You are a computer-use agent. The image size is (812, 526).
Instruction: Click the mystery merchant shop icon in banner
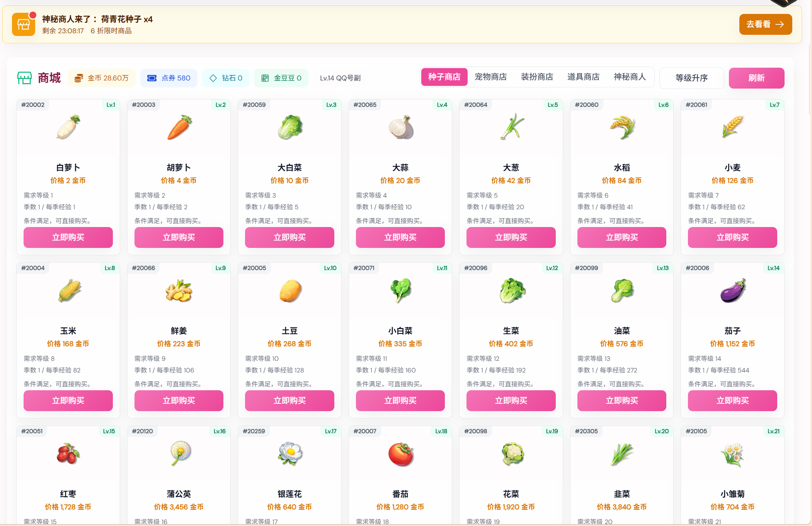point(24,24)
